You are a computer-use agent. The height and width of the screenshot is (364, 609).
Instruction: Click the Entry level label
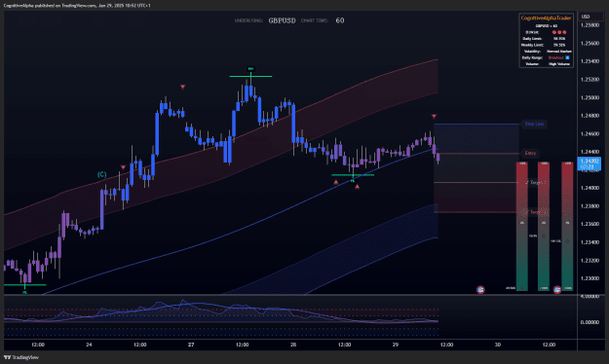point(530,153)
